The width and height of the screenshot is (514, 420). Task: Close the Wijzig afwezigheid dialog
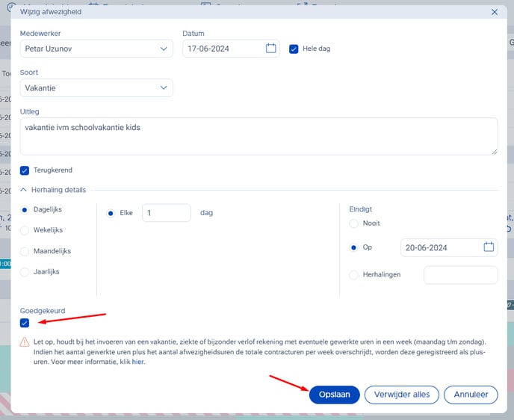coord(495,12)
